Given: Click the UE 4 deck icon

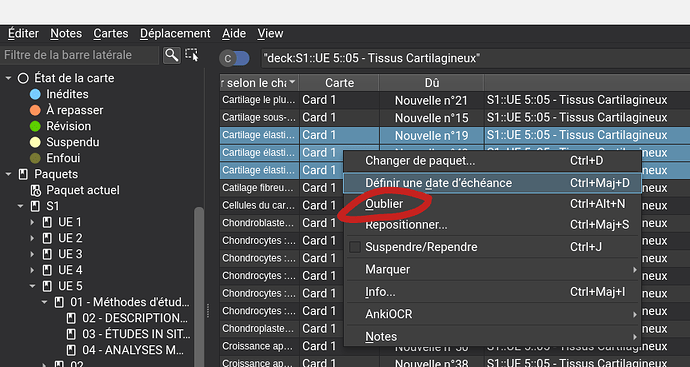Looking at the screenshot, I should click(47, 270).
